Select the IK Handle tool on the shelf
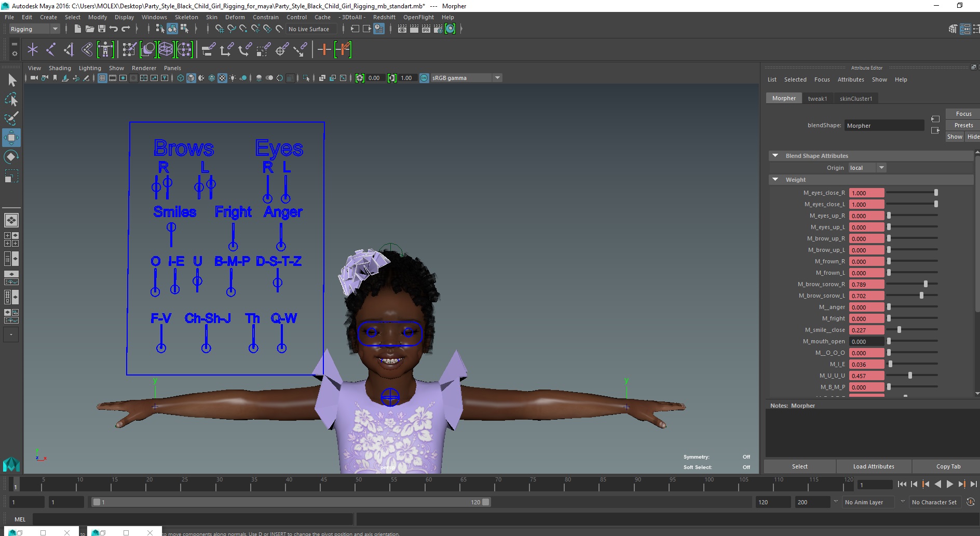980x536 pixels. pos(69,50)
